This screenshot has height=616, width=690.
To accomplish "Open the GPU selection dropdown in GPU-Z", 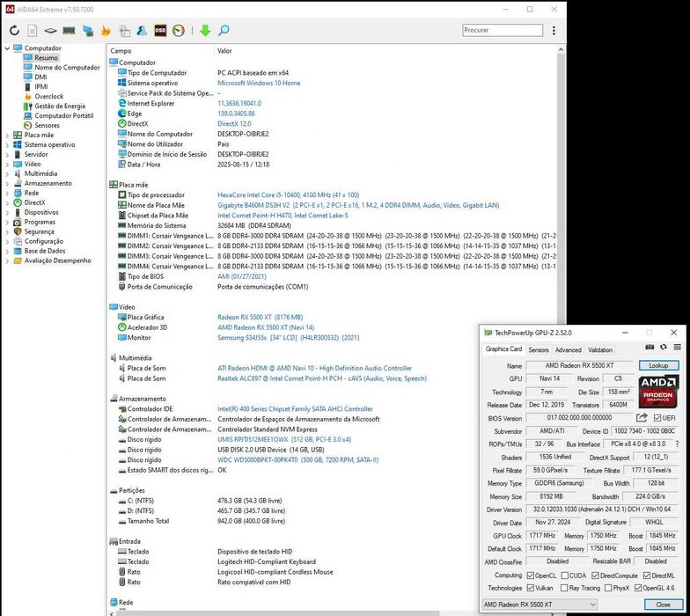I will point(540,604).
